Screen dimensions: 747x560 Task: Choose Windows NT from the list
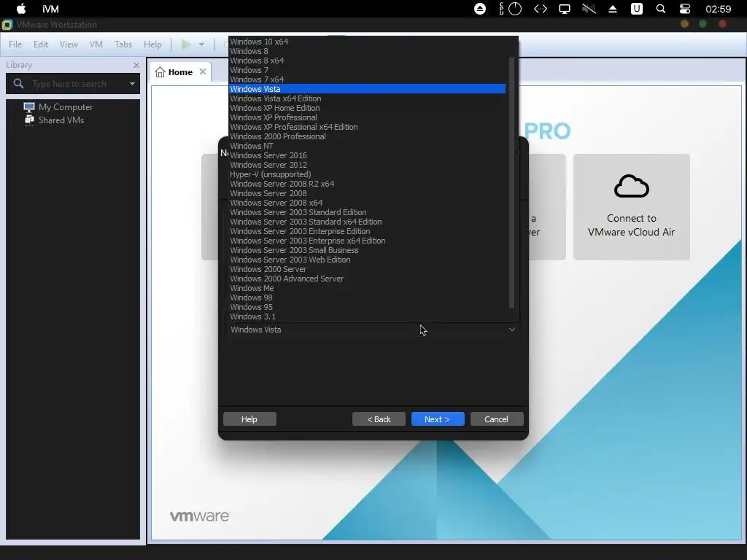click(x=368, y=146)
